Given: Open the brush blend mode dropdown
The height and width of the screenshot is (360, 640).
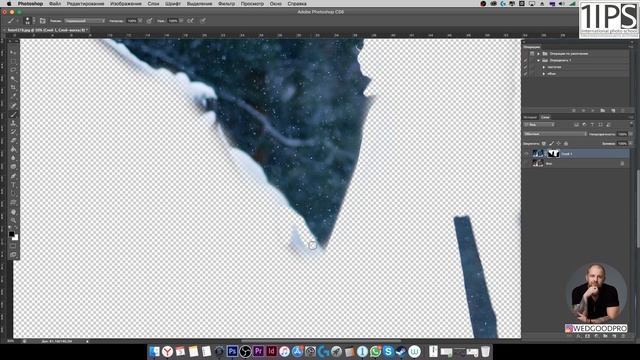Looking at the screenshot, I should 84,20.
